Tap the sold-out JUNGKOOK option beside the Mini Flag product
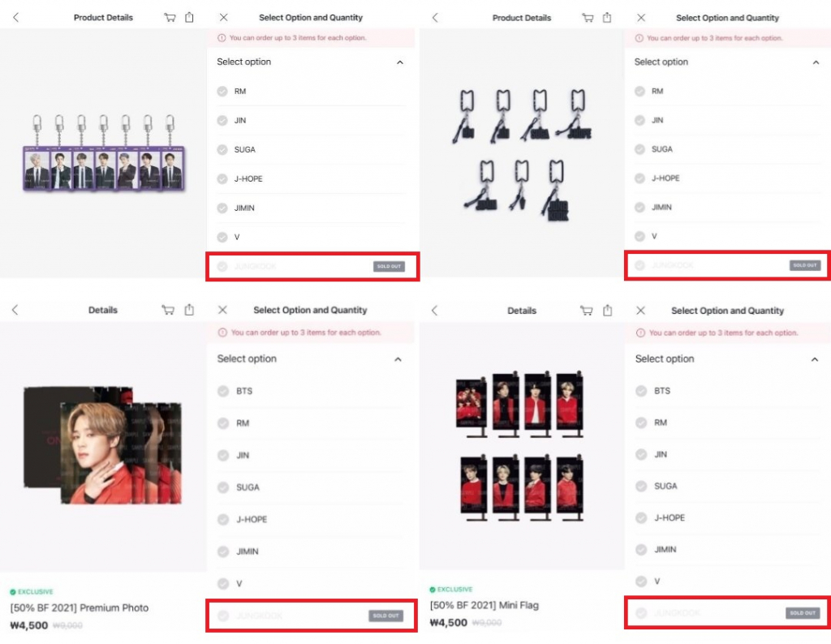 [727, 612]
